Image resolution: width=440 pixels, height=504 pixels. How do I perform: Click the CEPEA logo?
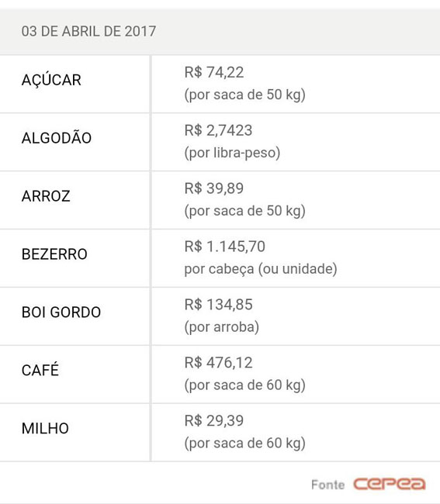[x=390, y=484]
